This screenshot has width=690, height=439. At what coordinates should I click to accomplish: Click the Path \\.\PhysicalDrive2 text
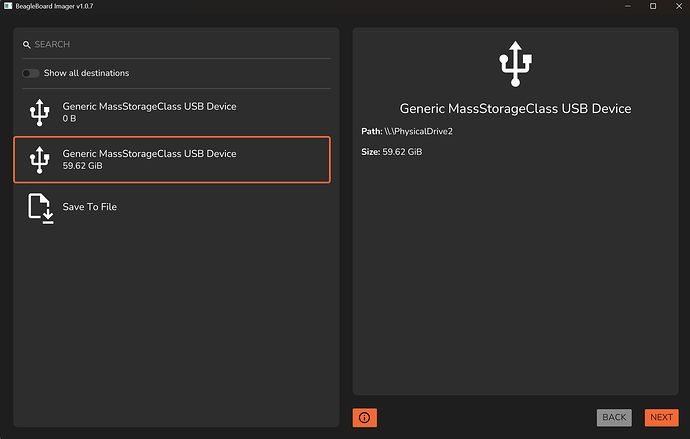click(x=407, y=132)
